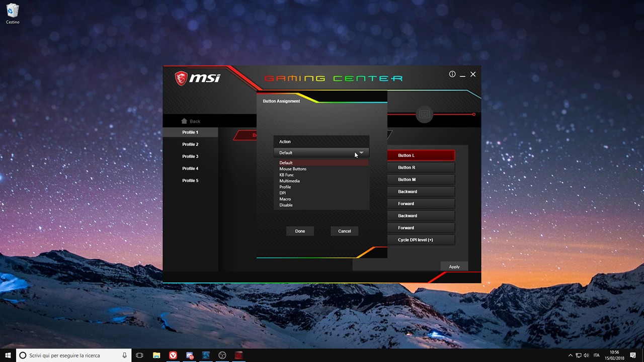Select Profile 3
The image size is (644, 362).
(190, 156)
